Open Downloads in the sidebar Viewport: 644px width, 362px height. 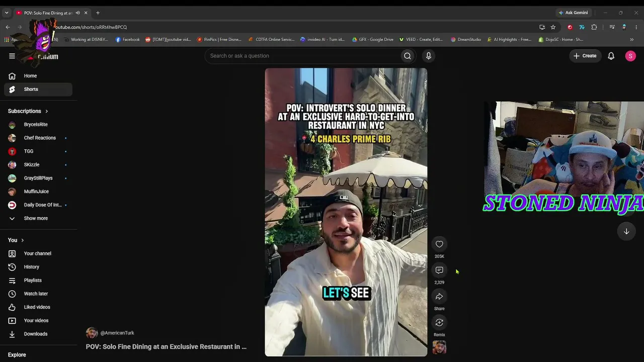[x=38, y=334]
